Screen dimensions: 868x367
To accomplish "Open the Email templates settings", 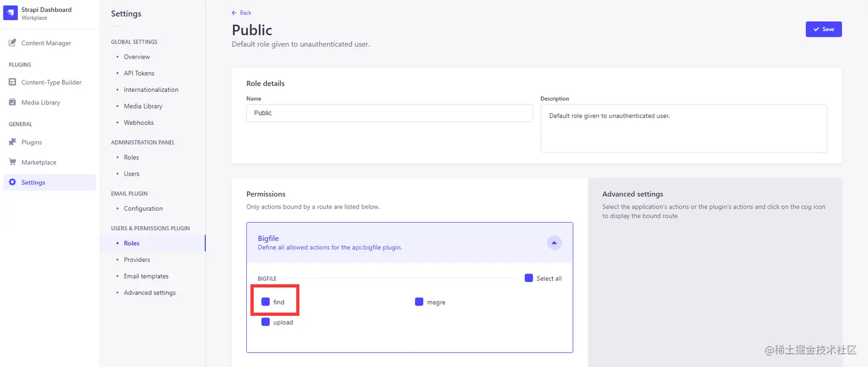I will [146, 276].
